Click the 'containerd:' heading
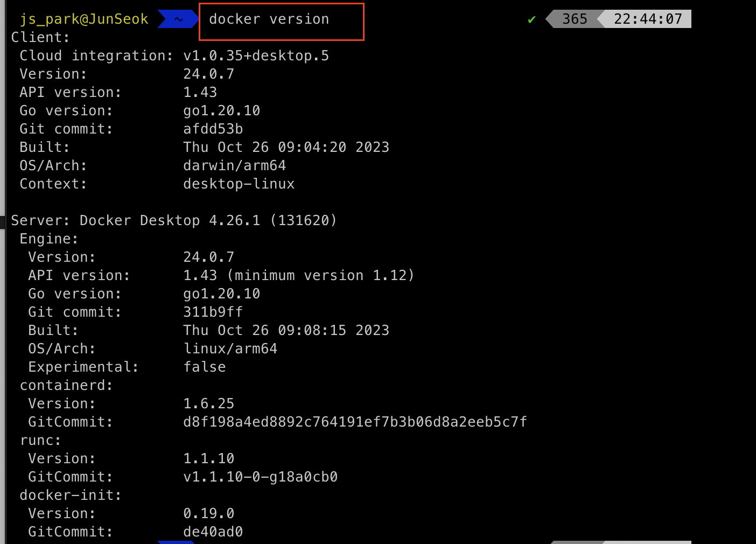This screenshot has width=756, height=544. click(x=66, y=386)
